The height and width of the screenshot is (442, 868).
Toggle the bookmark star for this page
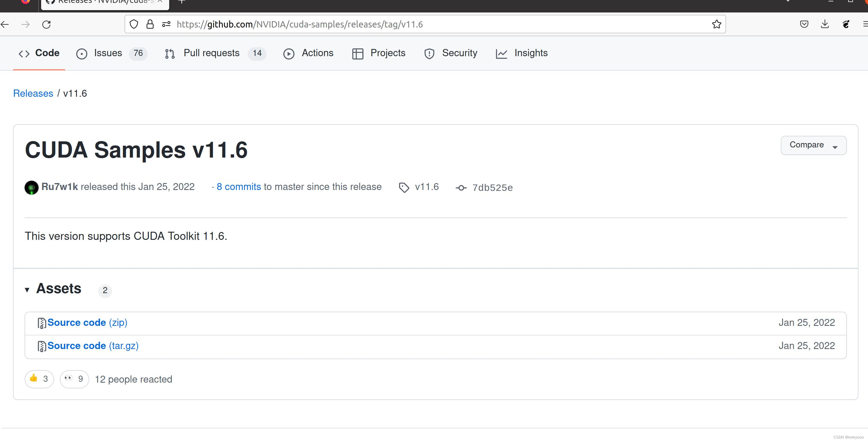pos(717,24)
